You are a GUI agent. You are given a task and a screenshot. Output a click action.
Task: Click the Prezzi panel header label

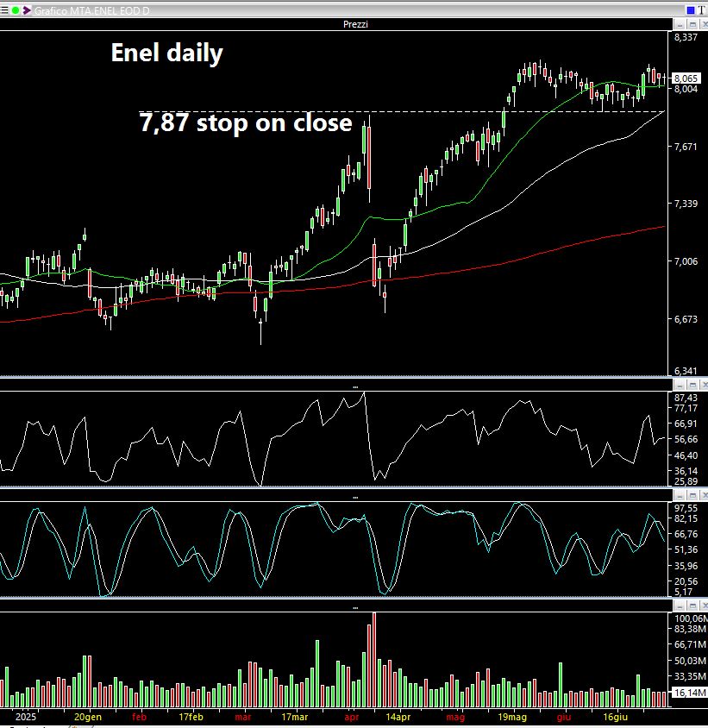[355, 24]
